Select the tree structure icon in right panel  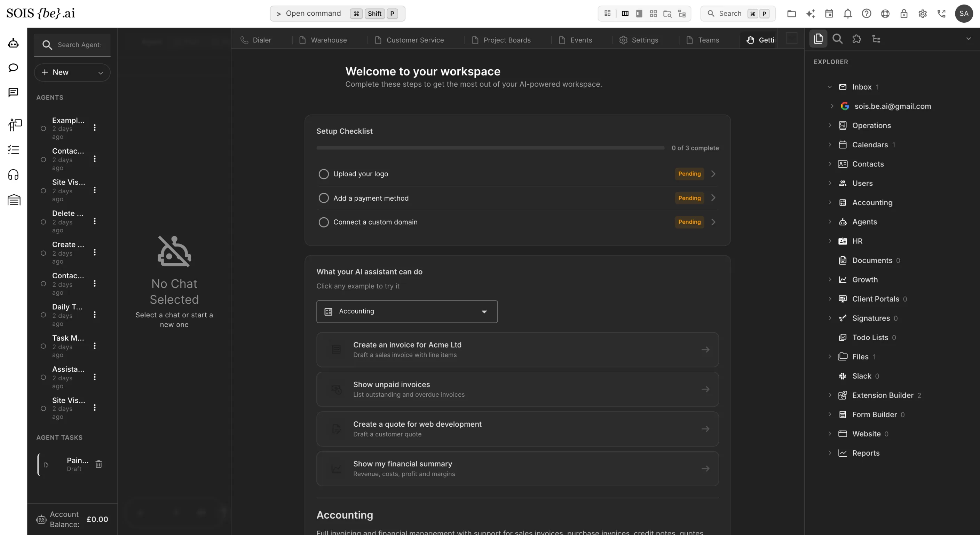[876, 39]
